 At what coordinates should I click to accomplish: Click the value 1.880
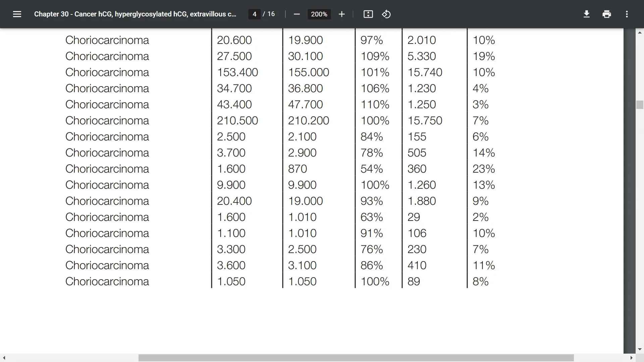point(422,201)
